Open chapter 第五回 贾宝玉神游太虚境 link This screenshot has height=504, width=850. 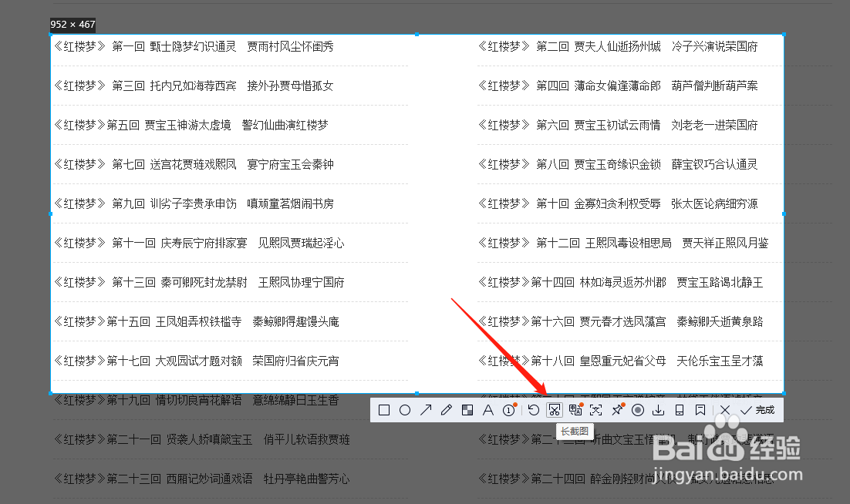click(x=191, y=125)
